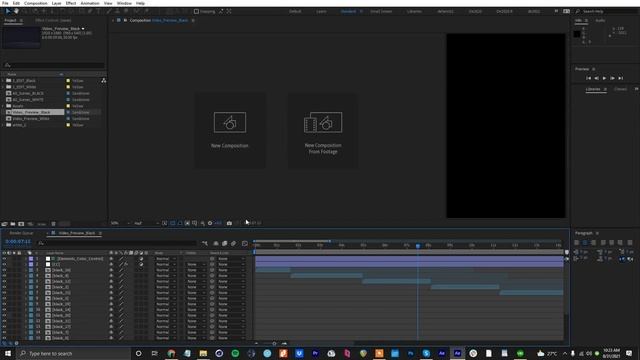This screenshot has width=640, height=360.
Task: Click the Motion Blur icon in timeline header
Action: (233, 243)
